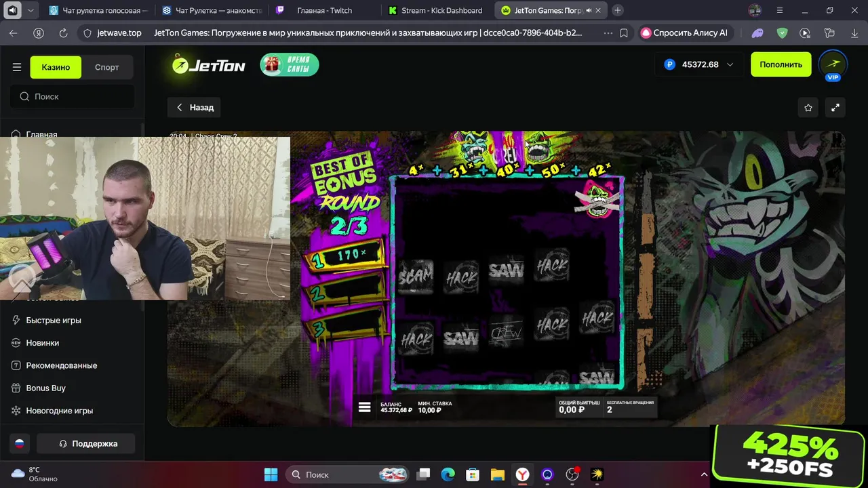Viewport: 868px width, 488px height.
Task: Switch to Yandex Browser on the taskbar
Action: [x=523, y=474]
